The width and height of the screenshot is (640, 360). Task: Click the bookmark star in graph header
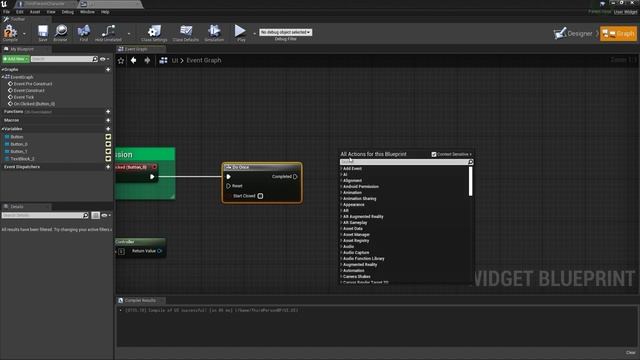(121, 60)
